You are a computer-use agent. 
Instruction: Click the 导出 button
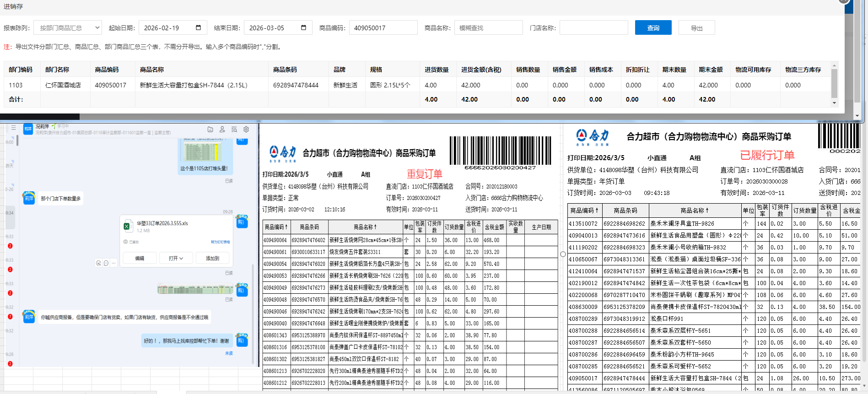coord(696,28)
